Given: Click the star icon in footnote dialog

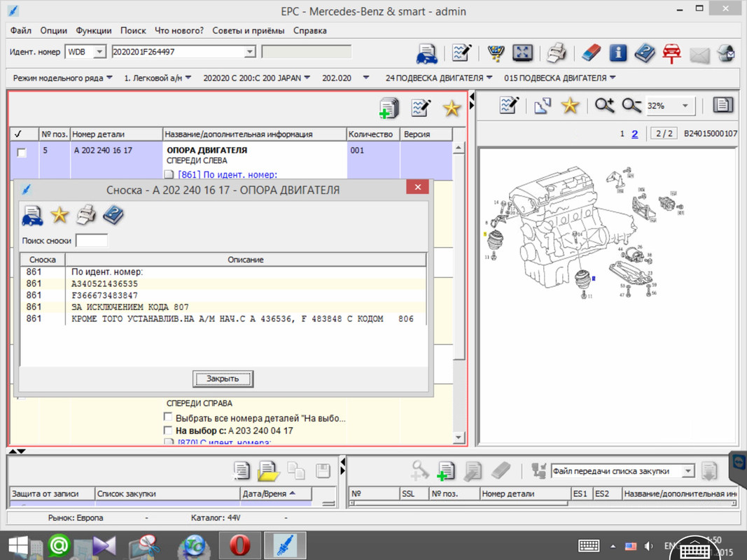Looking at the screenshot, I should [x=60, y=216].
